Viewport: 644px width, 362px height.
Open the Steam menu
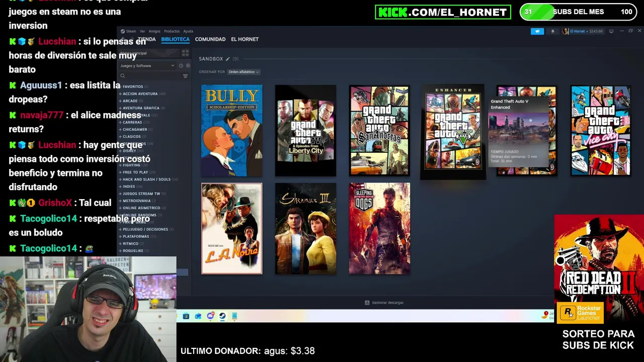131,31
